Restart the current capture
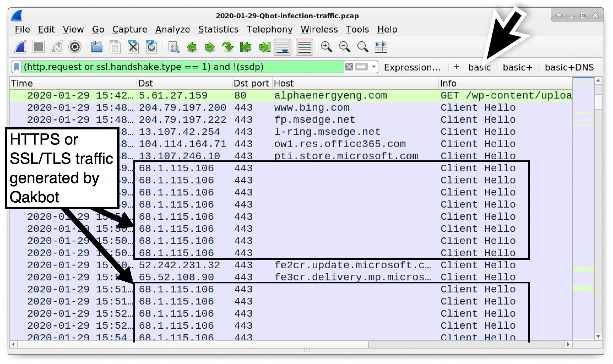 tap(57, 47)
